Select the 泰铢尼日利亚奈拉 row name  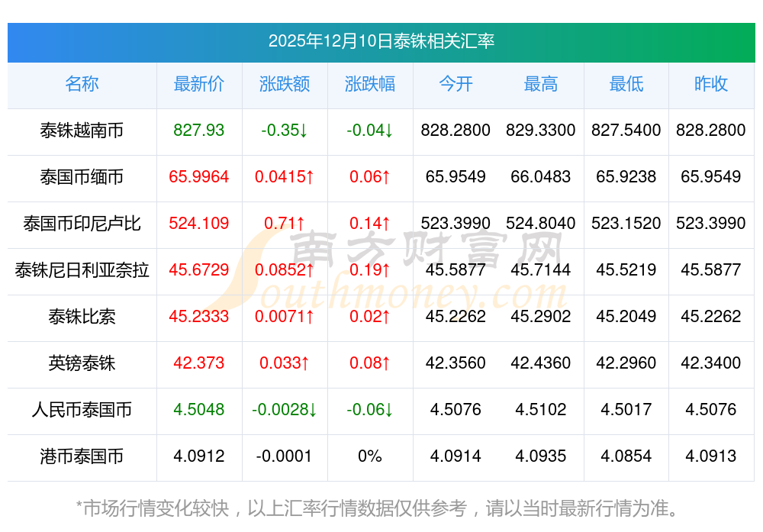(82, 269)
